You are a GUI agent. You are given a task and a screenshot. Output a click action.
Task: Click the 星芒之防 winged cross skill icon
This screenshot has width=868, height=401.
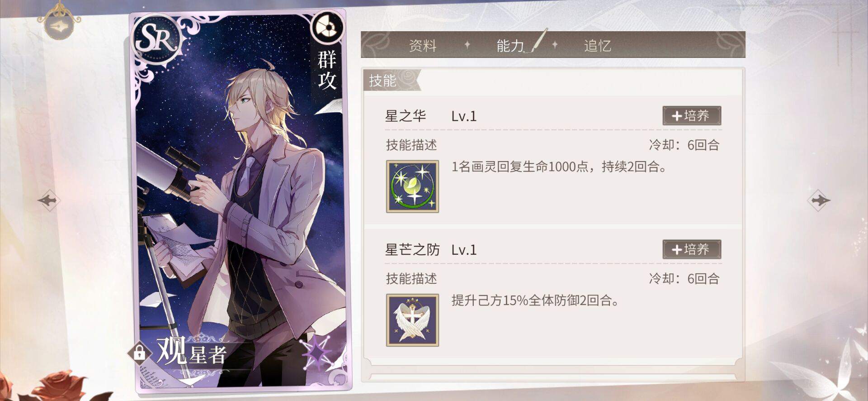(412, 320)
